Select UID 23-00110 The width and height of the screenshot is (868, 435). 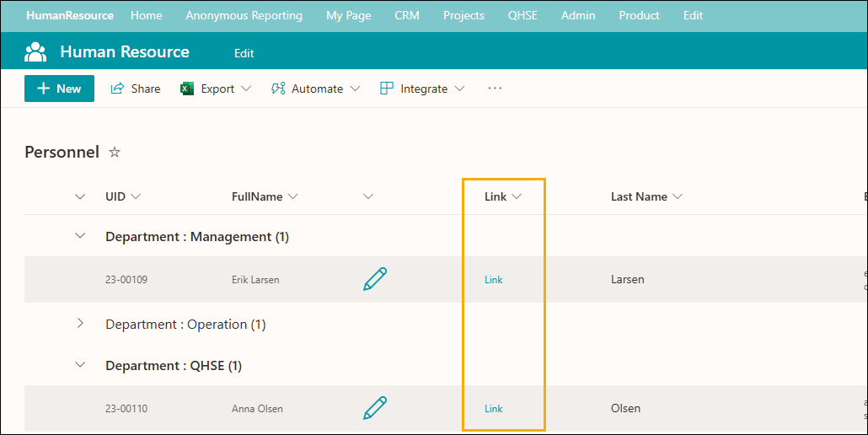coord(126,408)
